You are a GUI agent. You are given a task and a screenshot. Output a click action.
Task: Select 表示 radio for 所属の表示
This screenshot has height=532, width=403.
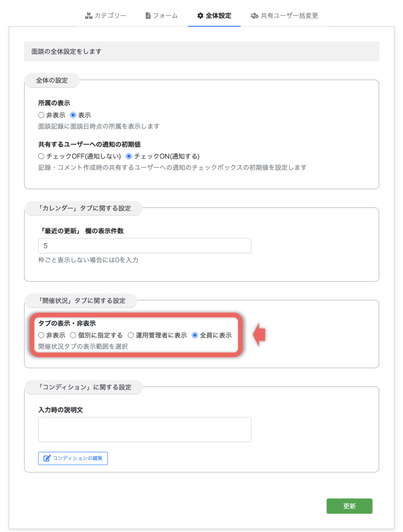(x=73, y=115)
